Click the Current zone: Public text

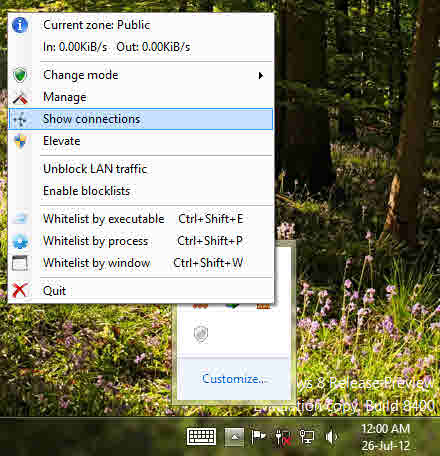tap(97, 25)
